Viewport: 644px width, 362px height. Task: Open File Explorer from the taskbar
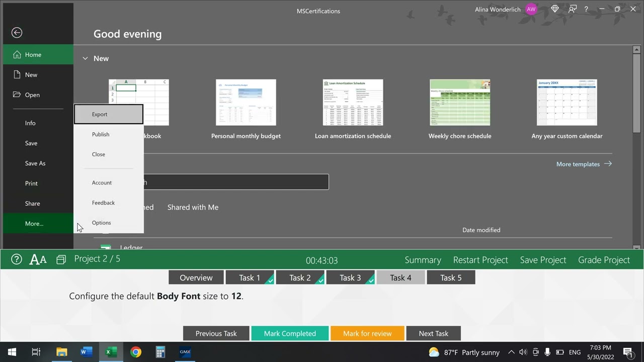pos(61,352)
